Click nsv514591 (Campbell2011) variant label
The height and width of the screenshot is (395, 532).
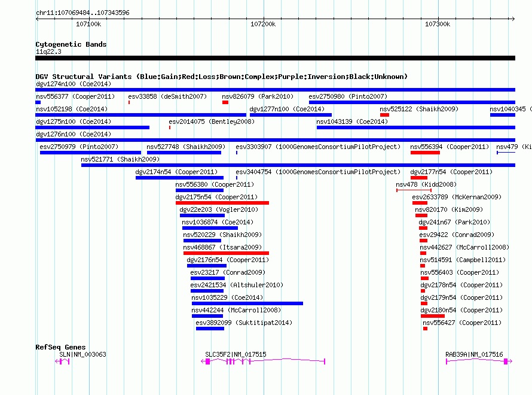click(x=463, y=260)
